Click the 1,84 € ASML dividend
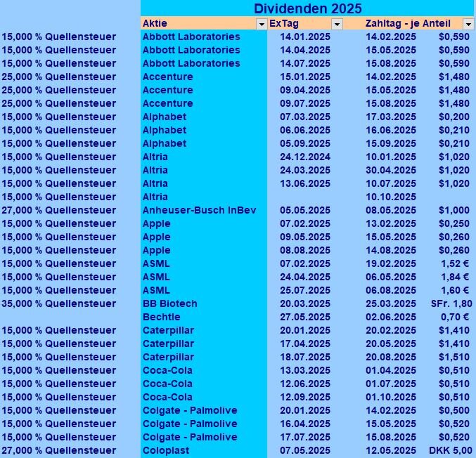This screenshot has width=476, height=458. point(455,277)
